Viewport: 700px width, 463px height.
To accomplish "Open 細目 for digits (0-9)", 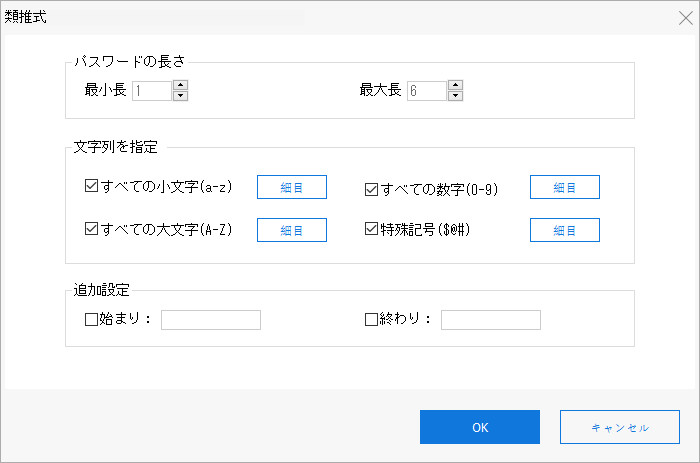I will [564, 187].
